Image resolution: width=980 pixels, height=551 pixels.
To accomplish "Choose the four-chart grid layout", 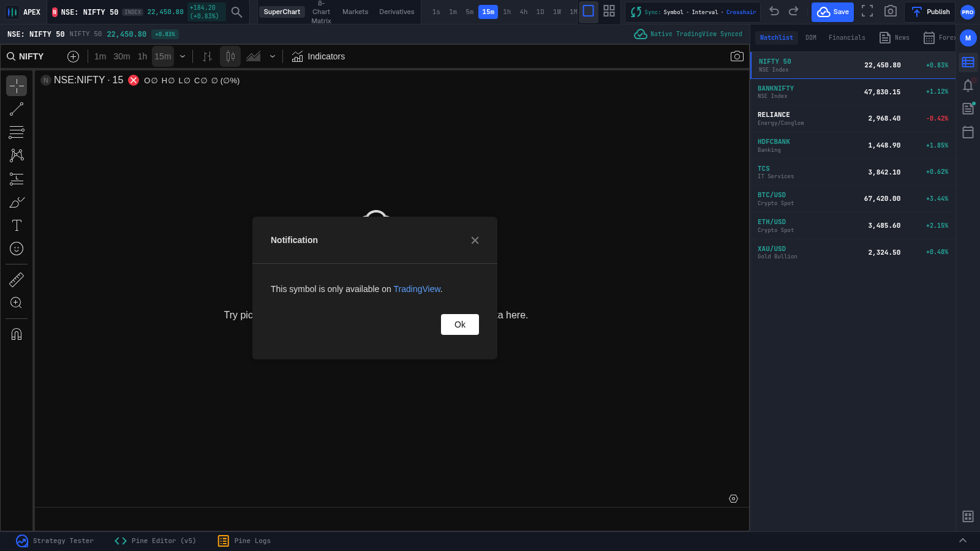I will pos(609,11).
